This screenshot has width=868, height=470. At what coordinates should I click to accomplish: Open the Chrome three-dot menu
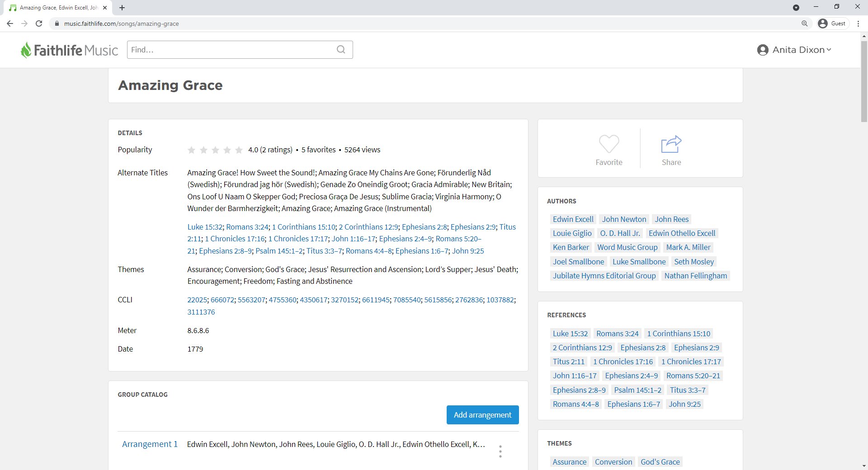pos(858,23)
